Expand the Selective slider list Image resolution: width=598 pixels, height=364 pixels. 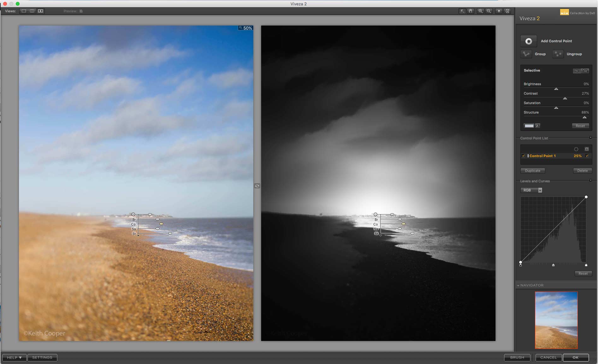(x=585, y=71)
